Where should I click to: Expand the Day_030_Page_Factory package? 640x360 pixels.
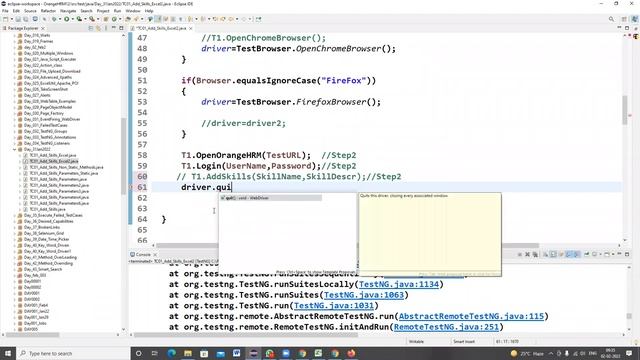tap(15, 113)
